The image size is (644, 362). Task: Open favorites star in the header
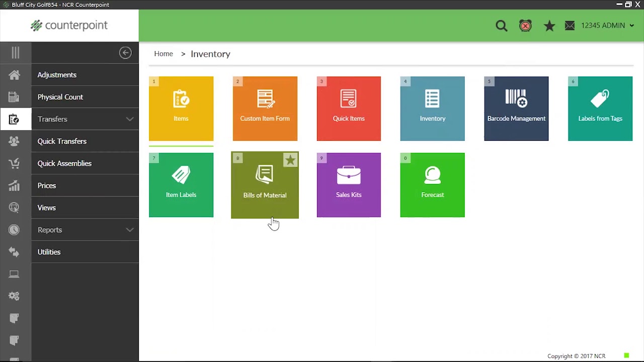tap(549, 26)
